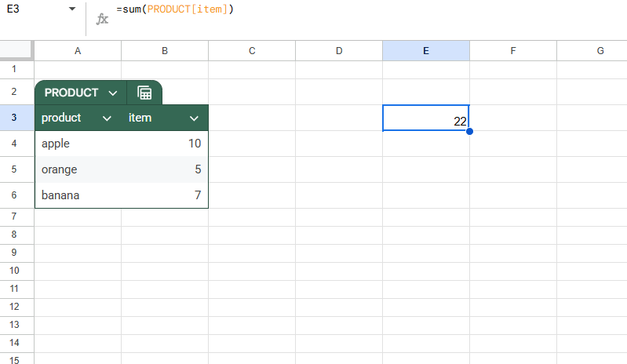
Task: Click the blue fill handle on E3
Action: pos(469,131)
